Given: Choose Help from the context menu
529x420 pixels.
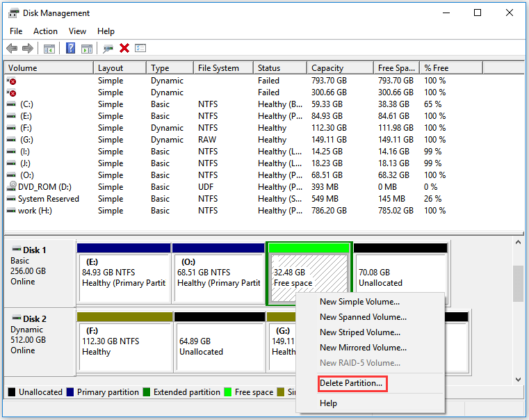Looking at the screenshot, I should tap(329, 403).
